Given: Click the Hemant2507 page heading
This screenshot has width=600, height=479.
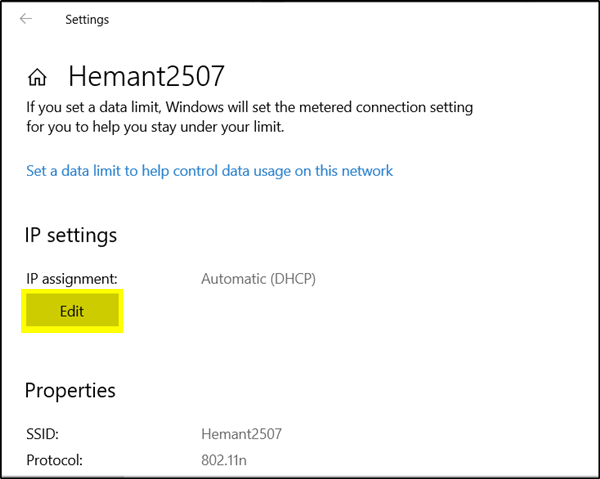Looking at the screenshot, I should pyautogui.click(x=146, y=76).
